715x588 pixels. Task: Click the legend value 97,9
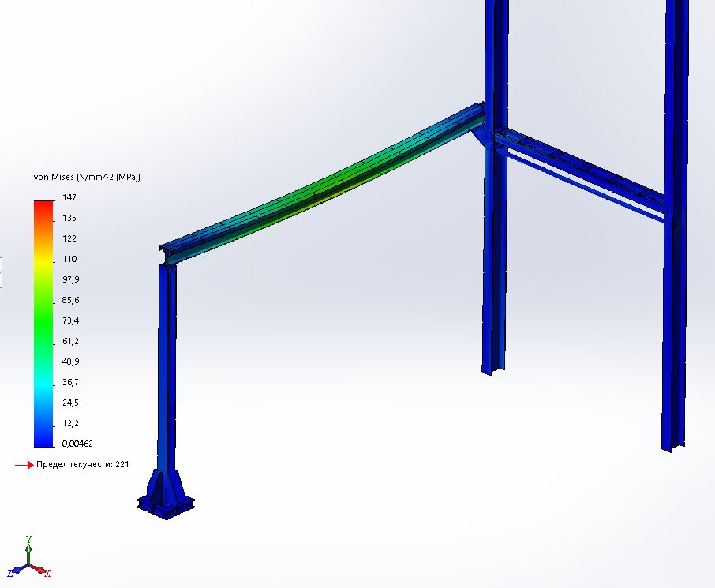[71, 279]
